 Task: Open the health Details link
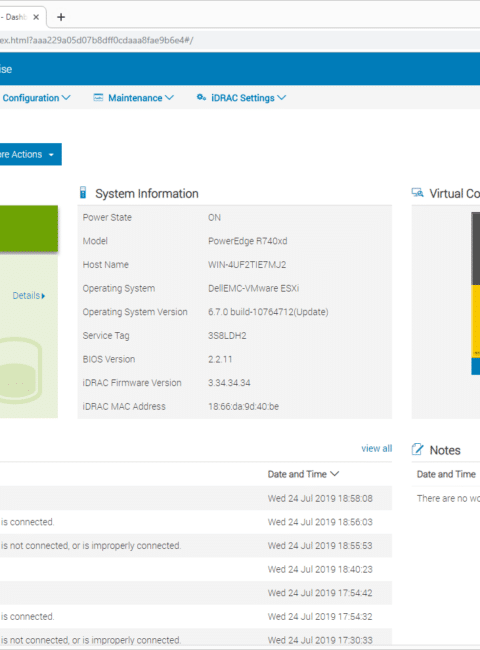point(29,296)
